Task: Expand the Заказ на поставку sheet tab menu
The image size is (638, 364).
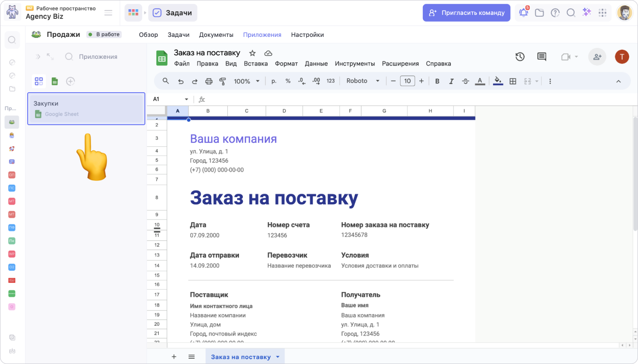Action: tap(278, 357)
